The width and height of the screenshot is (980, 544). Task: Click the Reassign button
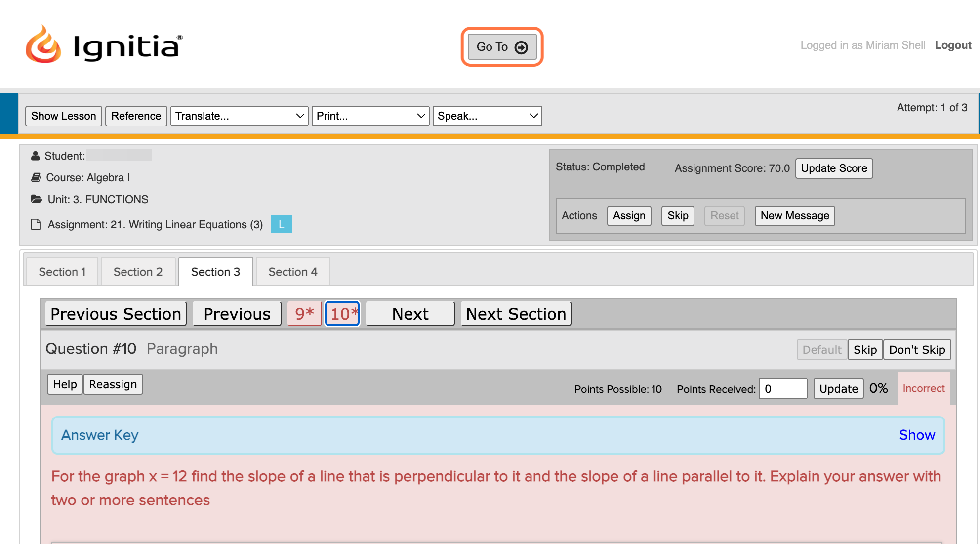(113, 384)
